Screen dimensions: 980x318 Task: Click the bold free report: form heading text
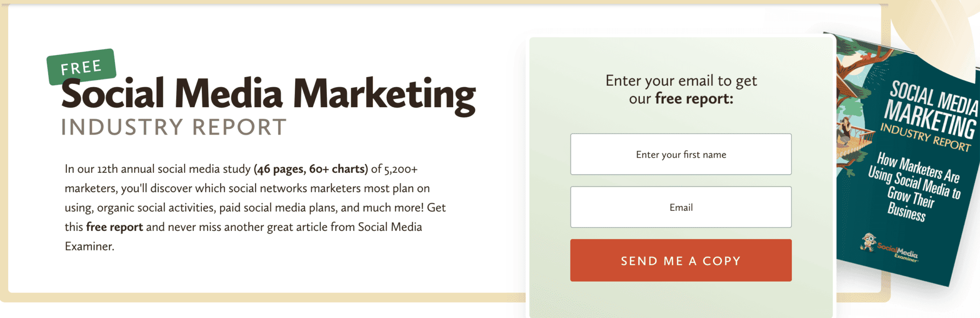click(694, 99)
